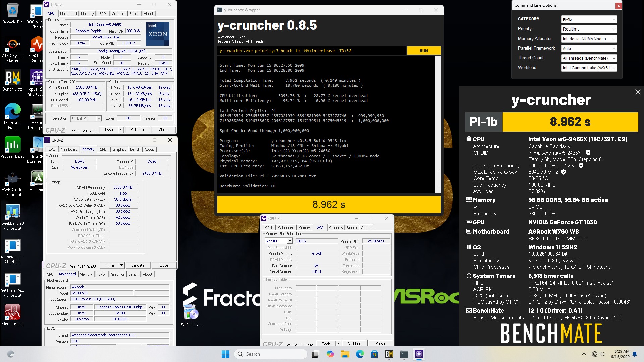
Task: Open Bench tab in top CPU-Z window
Action: click(x=135, y=14)
